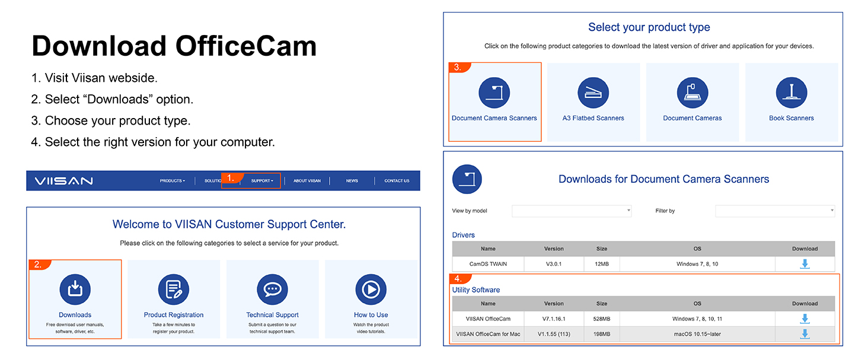The height and width of the screenshot is (356, 868).
Task: Click the Downloads tray icon
Action: [75, 289]
